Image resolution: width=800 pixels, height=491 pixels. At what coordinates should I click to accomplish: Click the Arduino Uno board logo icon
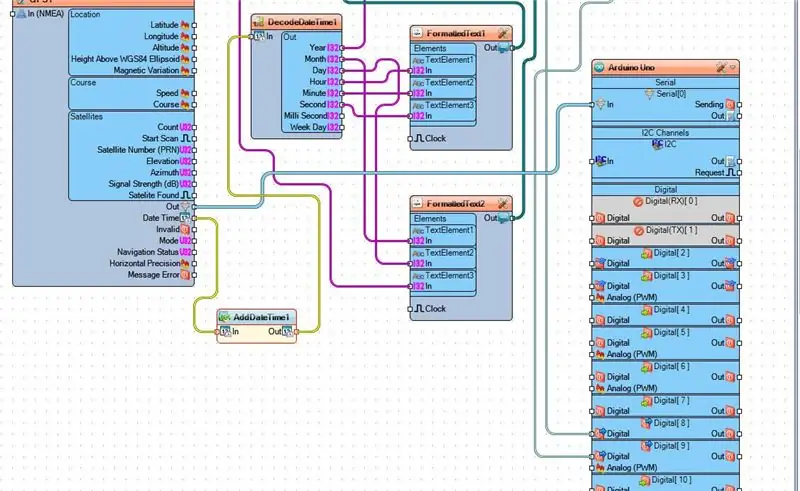pyautogui.click(x=599, y=67)
